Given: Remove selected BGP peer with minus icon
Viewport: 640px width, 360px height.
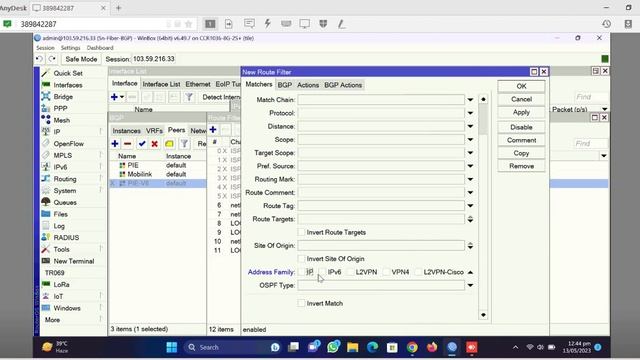Looking at the screenshot, I should click(128, 144).
